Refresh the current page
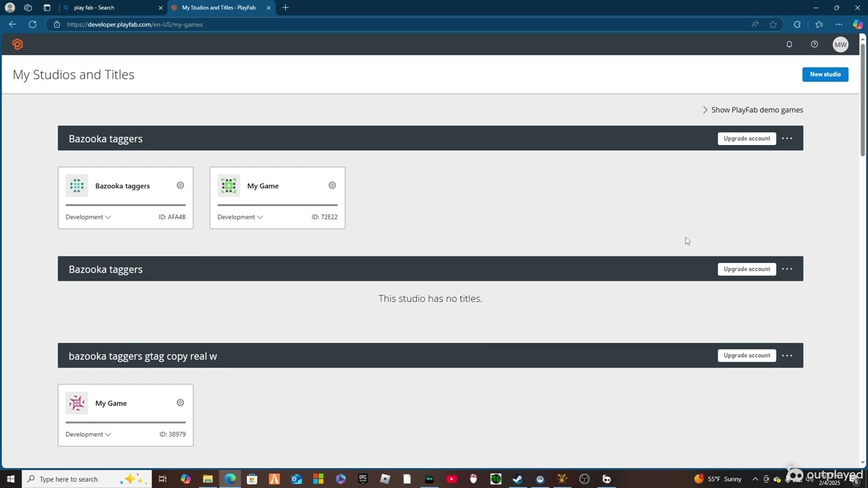 pyautogui.click(x=32, y=24)
